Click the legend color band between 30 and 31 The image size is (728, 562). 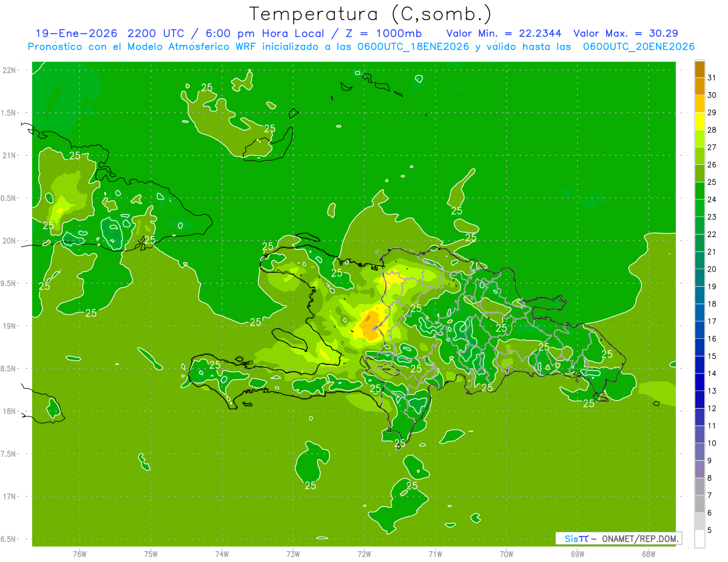pyautogui.click(x=699, y=86)
